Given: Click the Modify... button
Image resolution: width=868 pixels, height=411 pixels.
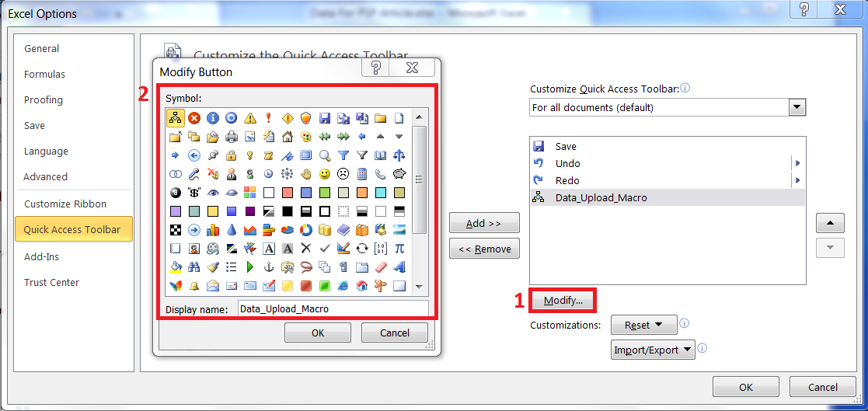Looking at the screenshot, I should pyautogui.click(x=563, y=301).
